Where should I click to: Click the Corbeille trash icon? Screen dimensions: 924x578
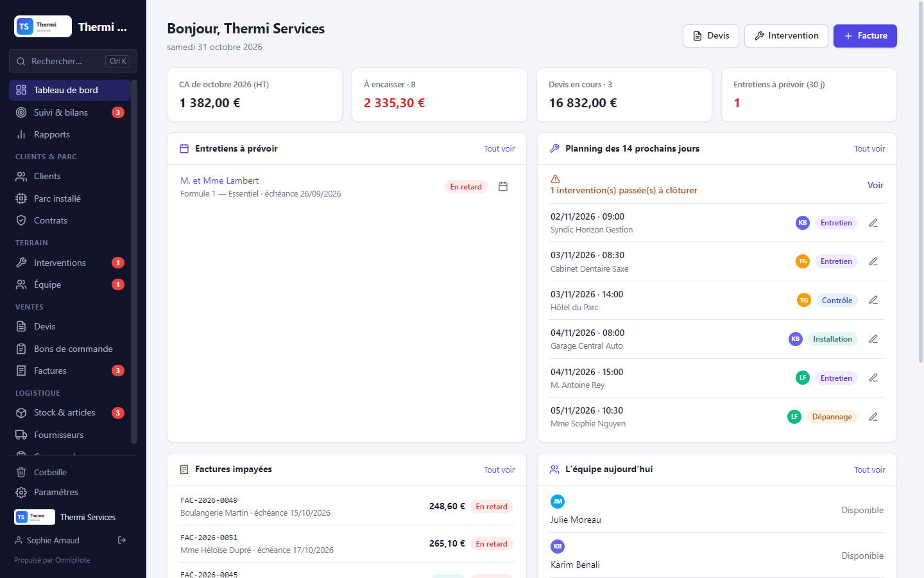[x=21, y=472]
